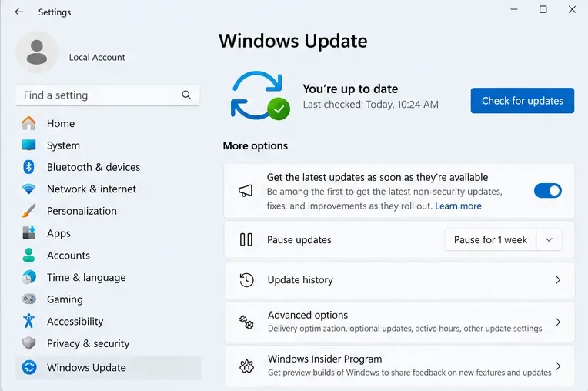Click the Home house icon

(29, 123)
